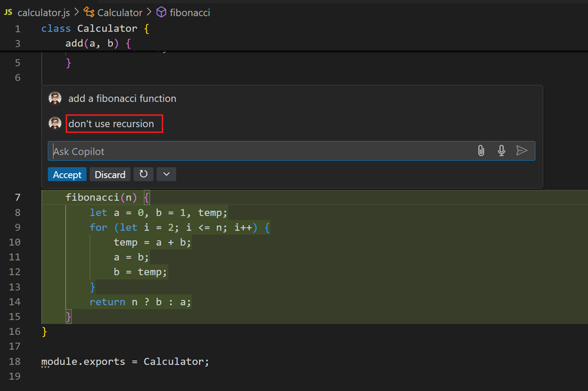Click line number 7 in the gutter
Screen dimensions: 588x391
click(x=18, y=197)
